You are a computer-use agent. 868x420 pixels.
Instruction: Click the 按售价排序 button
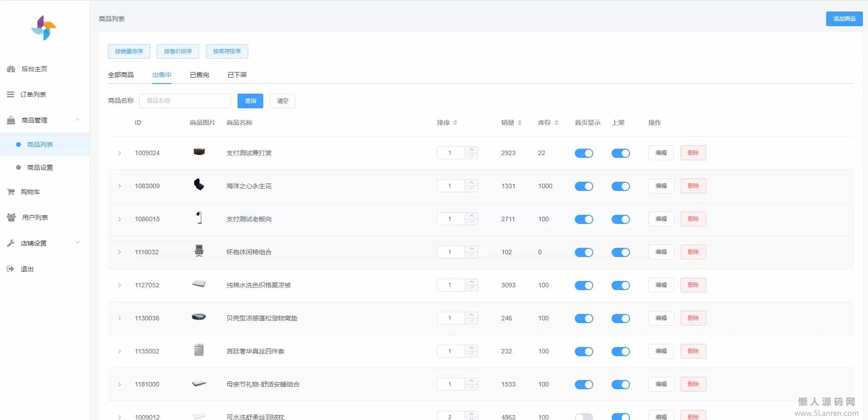click(178, 51)
